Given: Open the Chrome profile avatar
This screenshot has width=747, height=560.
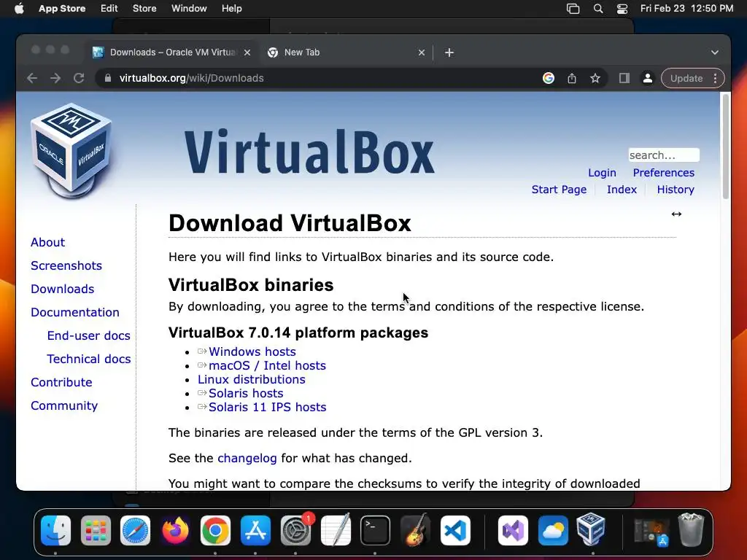Looking at the screenshot, I should point(648,78).
